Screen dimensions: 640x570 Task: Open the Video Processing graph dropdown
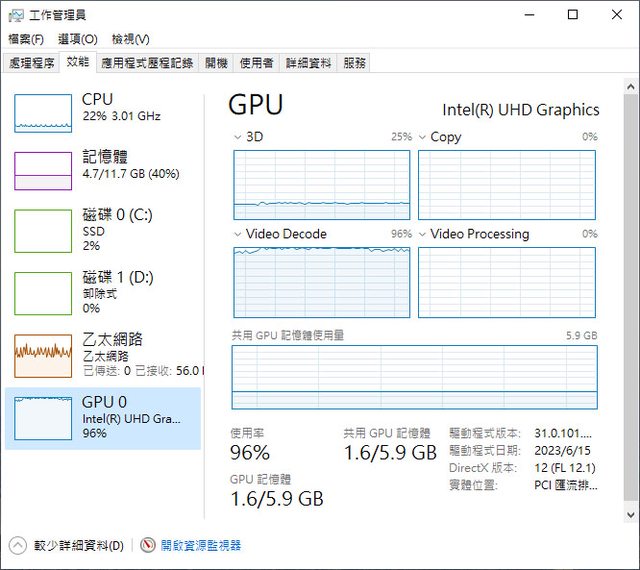pyautogui.click(x=421, y=234)
